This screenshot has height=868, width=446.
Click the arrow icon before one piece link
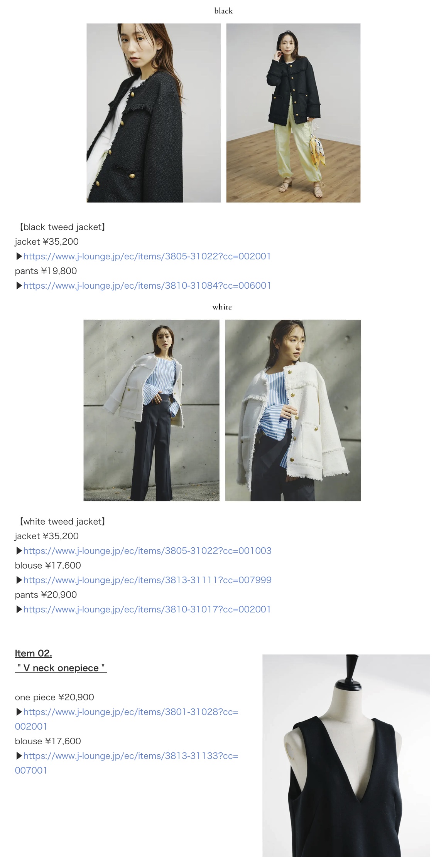pos(19,712)
